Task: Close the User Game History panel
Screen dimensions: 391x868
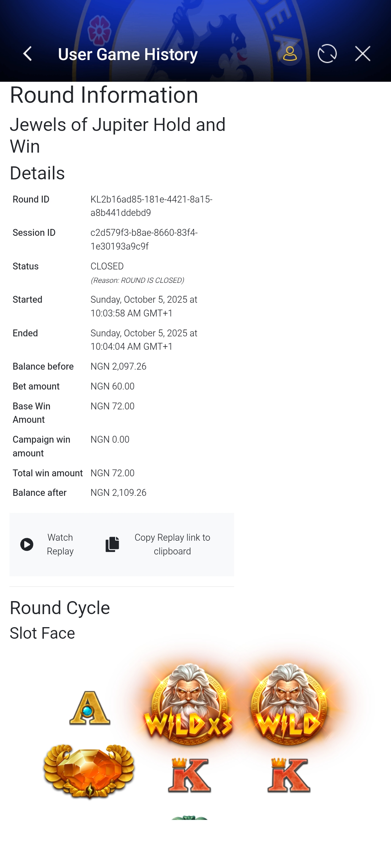Action: point(362,54)
